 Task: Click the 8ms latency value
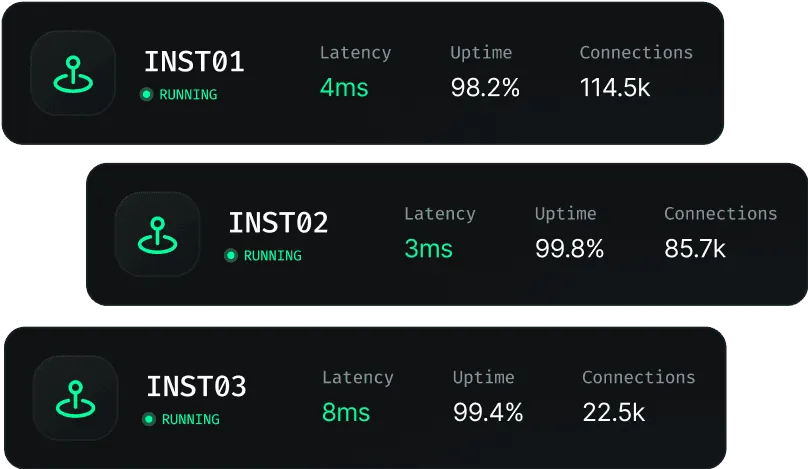tap(346, 412)
